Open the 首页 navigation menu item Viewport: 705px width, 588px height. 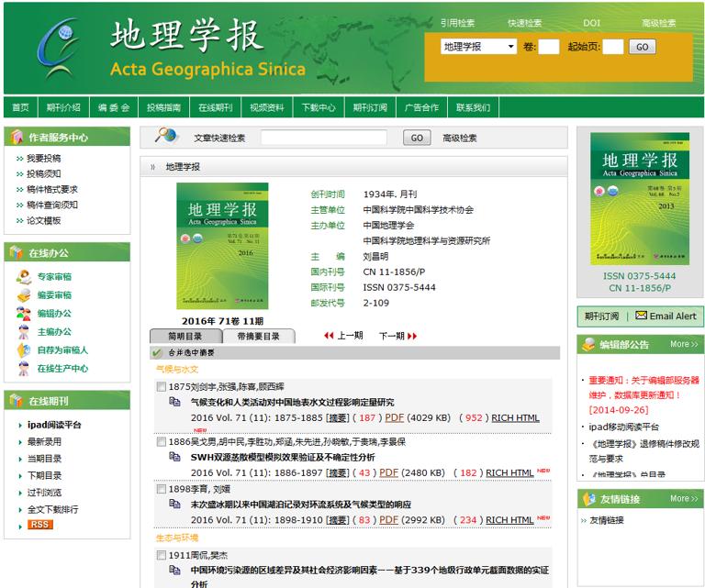tap(21, 107)
